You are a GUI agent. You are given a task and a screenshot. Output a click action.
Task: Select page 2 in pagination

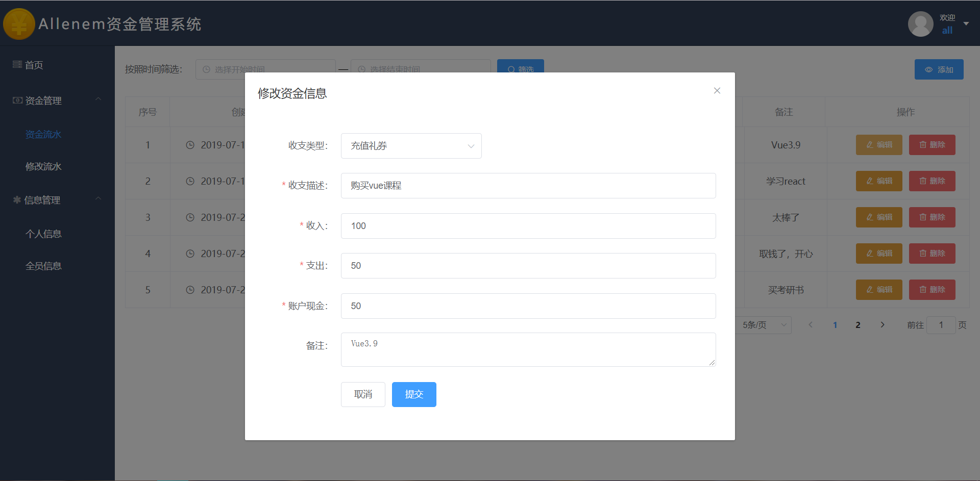pyautogui.click(x=858, y=325)
